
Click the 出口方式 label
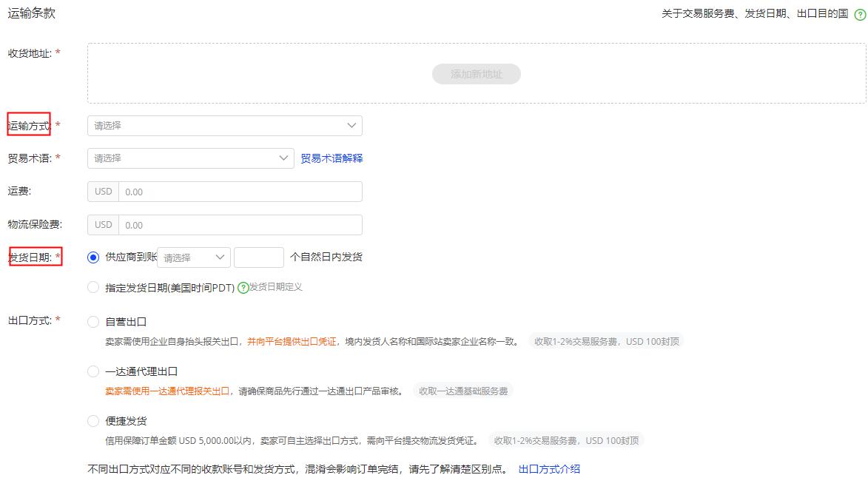pos(30,320)
